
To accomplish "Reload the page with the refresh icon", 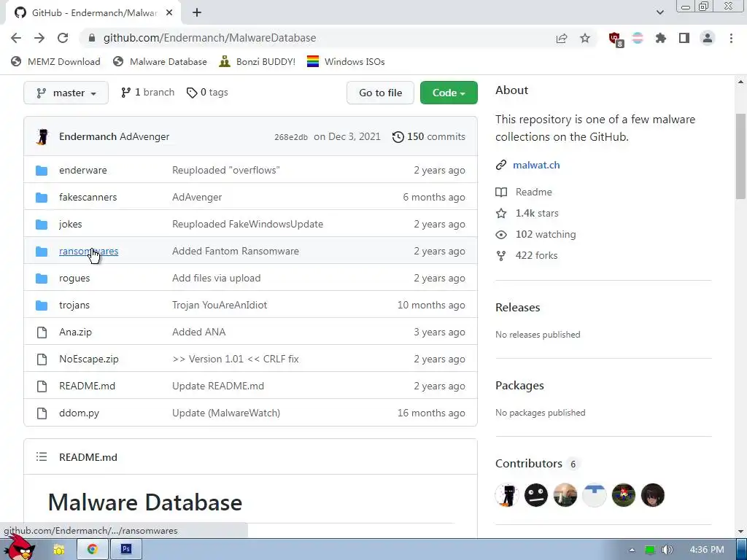I will (63, 38).
